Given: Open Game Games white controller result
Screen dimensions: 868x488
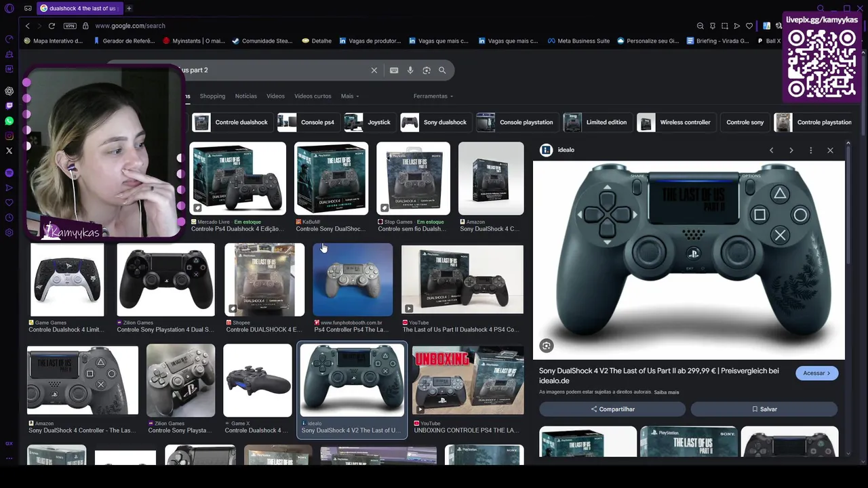Looking at the screenshot, I should (67, 280).
